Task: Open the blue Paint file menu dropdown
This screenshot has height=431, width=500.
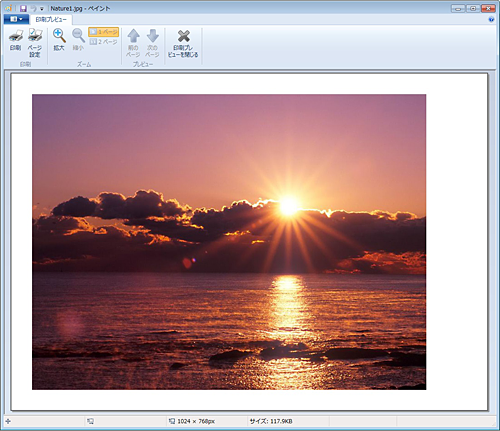Action: (16, 19)
